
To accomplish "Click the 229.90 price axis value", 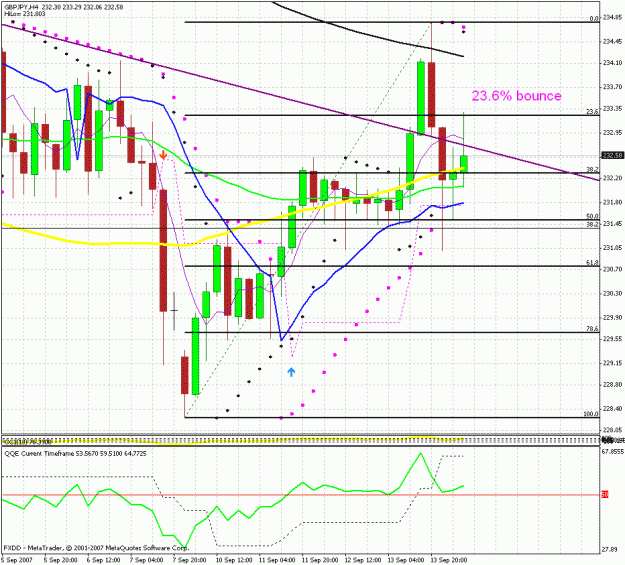I will [x=612, y=317].
